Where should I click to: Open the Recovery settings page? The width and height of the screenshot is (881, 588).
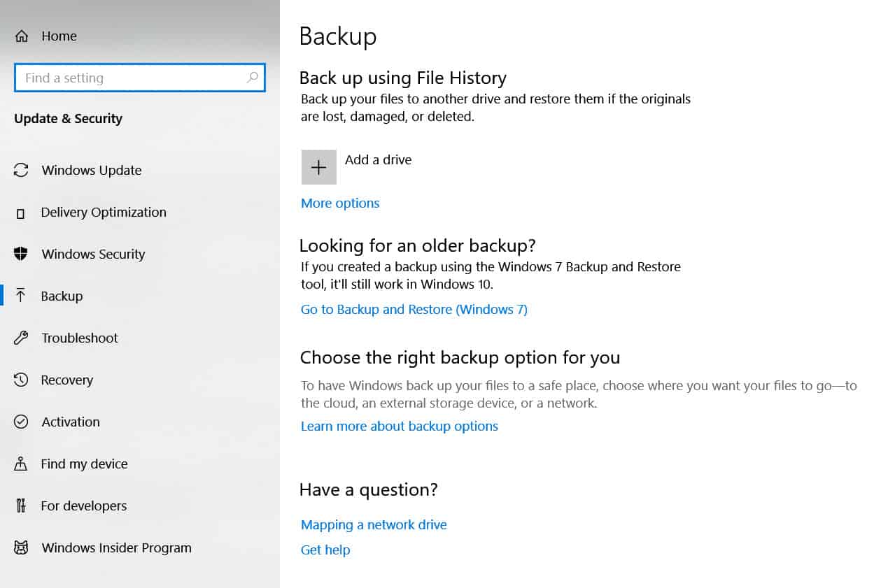pyautogui.click(x=66, y=380)
